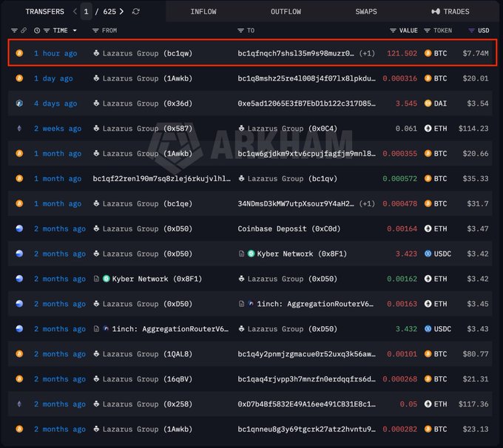Switch to the INFLOW tab

tap(203, 12)
